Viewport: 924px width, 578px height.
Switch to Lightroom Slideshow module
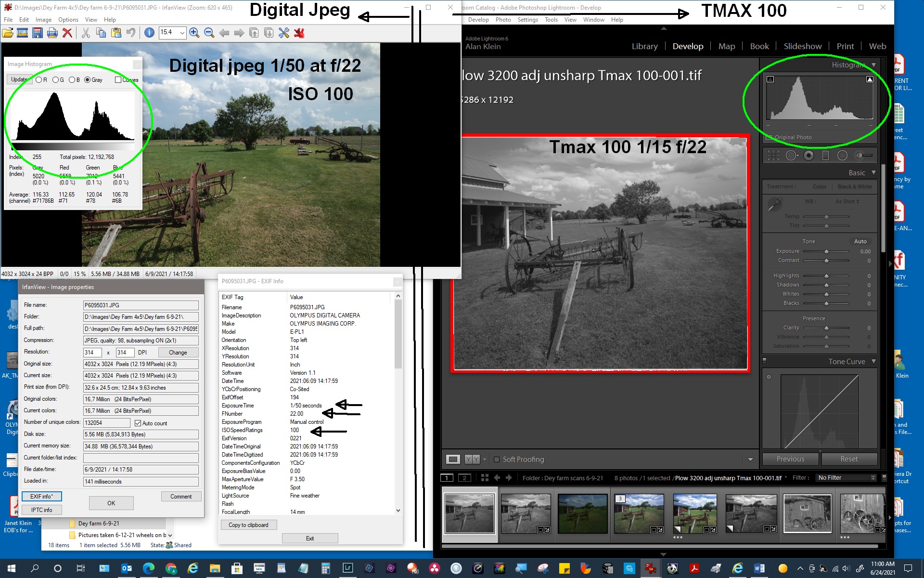(802, 46)
